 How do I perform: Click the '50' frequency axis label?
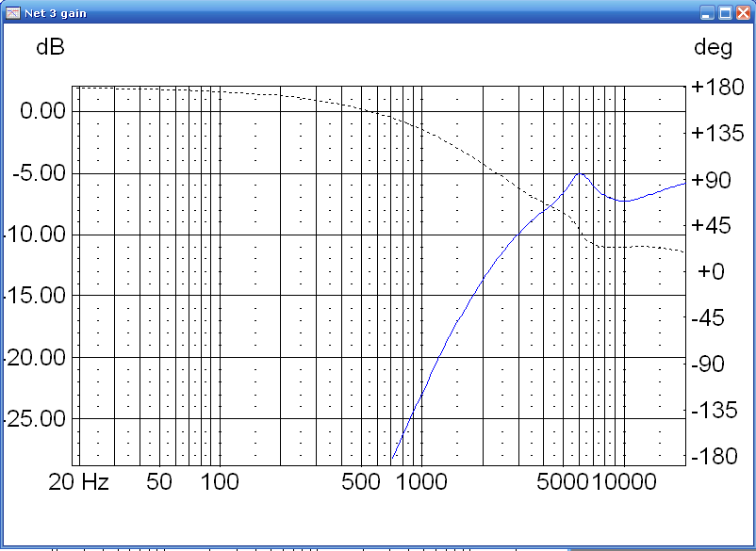(x=159, y=482)
